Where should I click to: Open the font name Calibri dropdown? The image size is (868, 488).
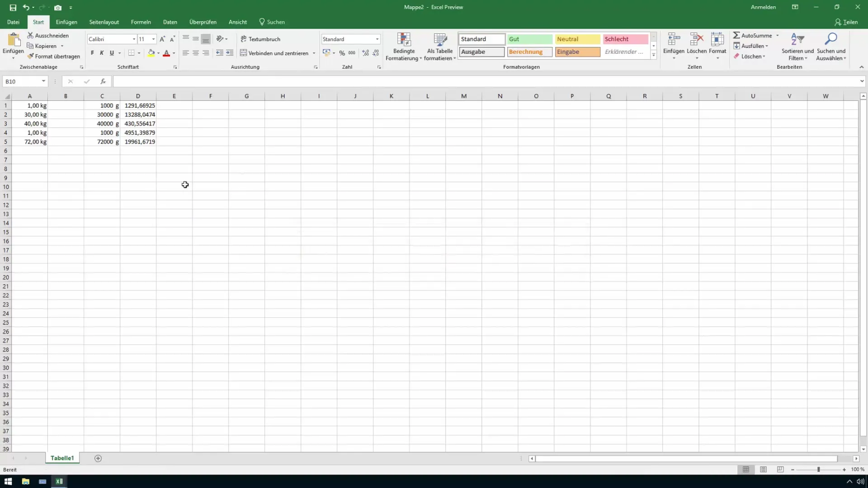(x=134, y=39)
